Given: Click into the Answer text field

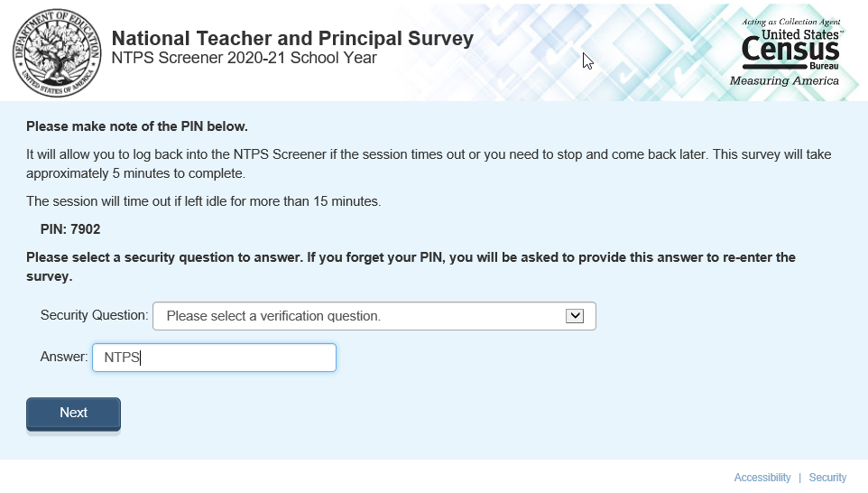Looking at the screenshot, I should coord(214,358).
